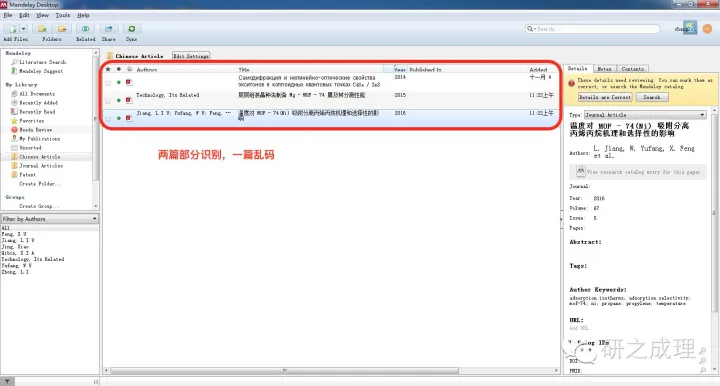The width and height of the screenshot is (720, 386).
Task: Select Recently Read in the sidebar
Action: point(33,112)
